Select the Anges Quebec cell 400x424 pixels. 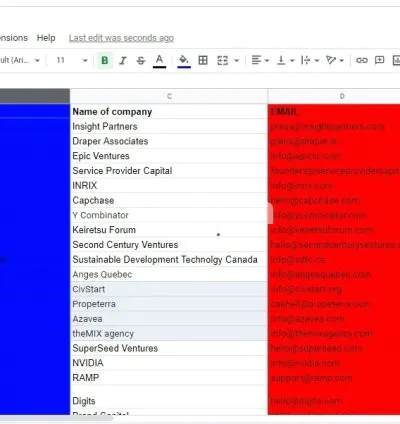(x=169, y=274)
